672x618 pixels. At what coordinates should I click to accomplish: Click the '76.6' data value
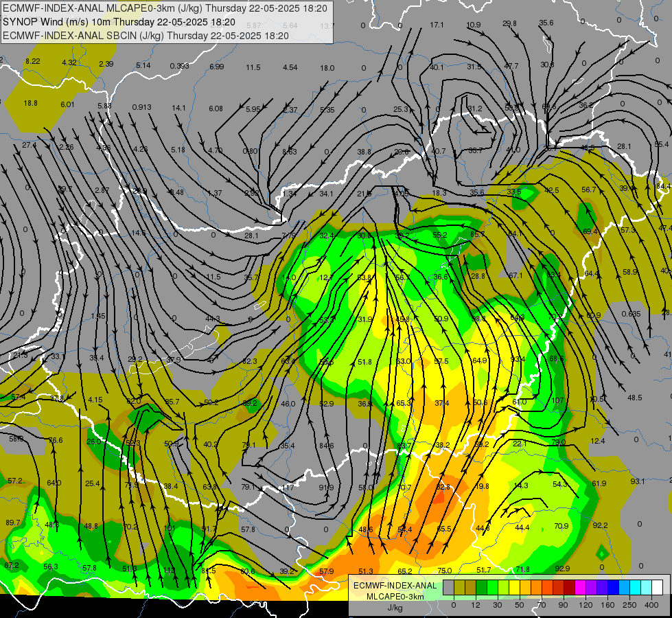[x=56, y=440]
